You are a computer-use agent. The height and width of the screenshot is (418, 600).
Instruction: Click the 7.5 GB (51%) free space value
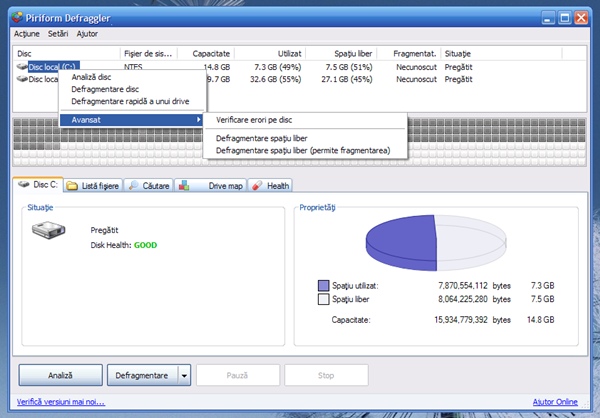tap(349, 67)
